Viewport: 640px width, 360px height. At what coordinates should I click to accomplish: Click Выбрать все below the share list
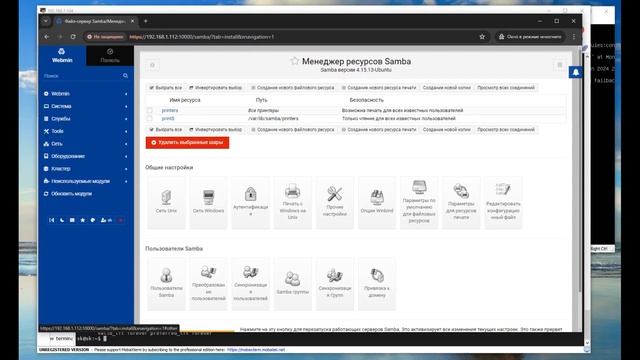pos(165,129)
